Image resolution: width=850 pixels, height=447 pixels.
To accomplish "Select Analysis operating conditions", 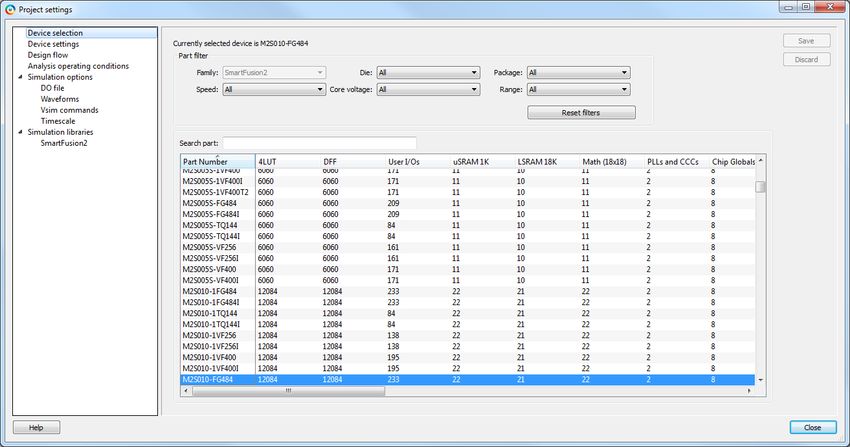I will (x=78, y=66).
